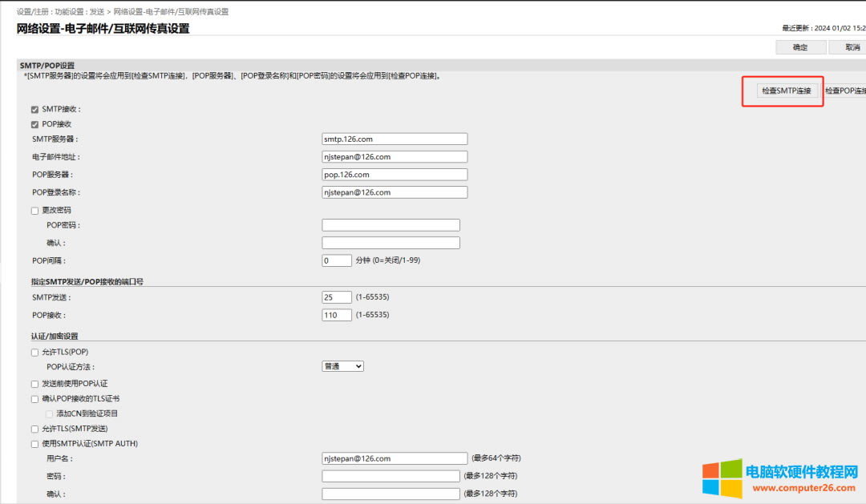Select the SMTP认证 用户名 field
The height and width of the screenshot is (504, 866).
pyautogui.click(x=395, y=458)
